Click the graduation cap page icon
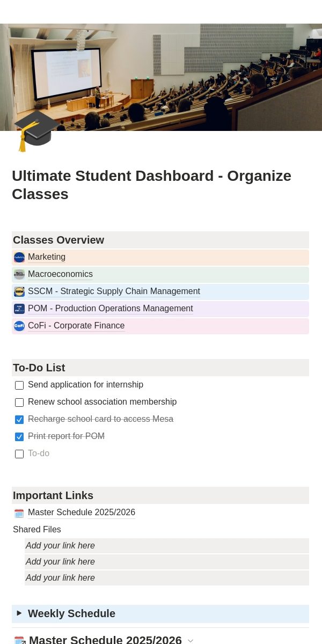The image size is (322, 644). click(36, 131)
